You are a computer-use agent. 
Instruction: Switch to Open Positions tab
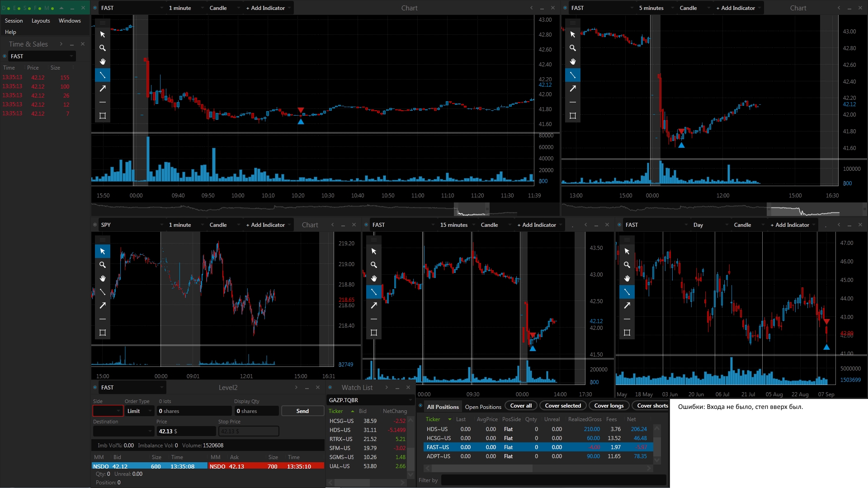point(483,407)
